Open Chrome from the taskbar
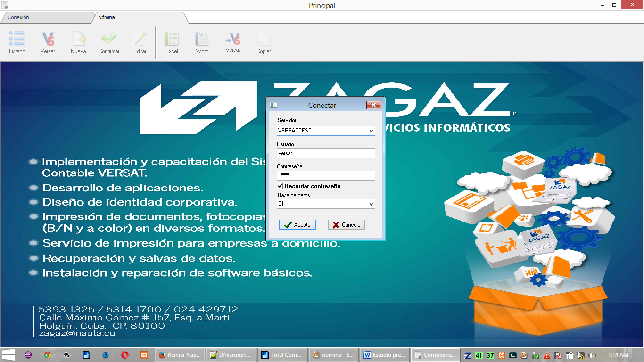 48,355
